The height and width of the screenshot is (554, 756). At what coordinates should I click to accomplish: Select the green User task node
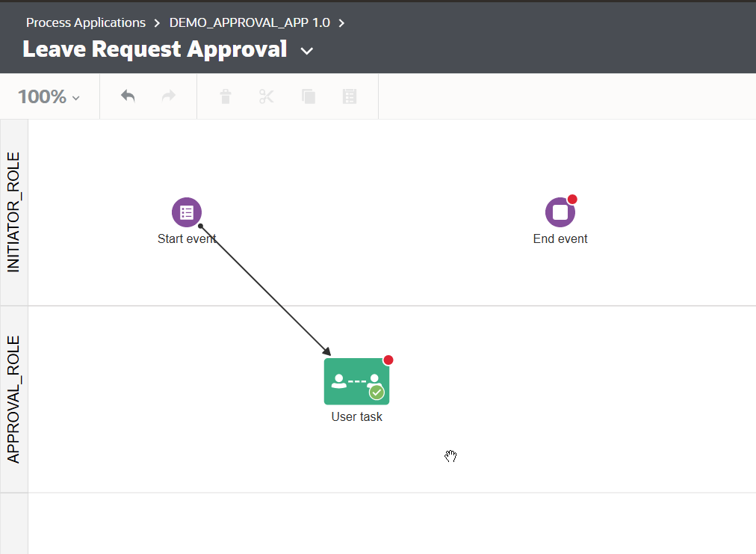point(356,381)
